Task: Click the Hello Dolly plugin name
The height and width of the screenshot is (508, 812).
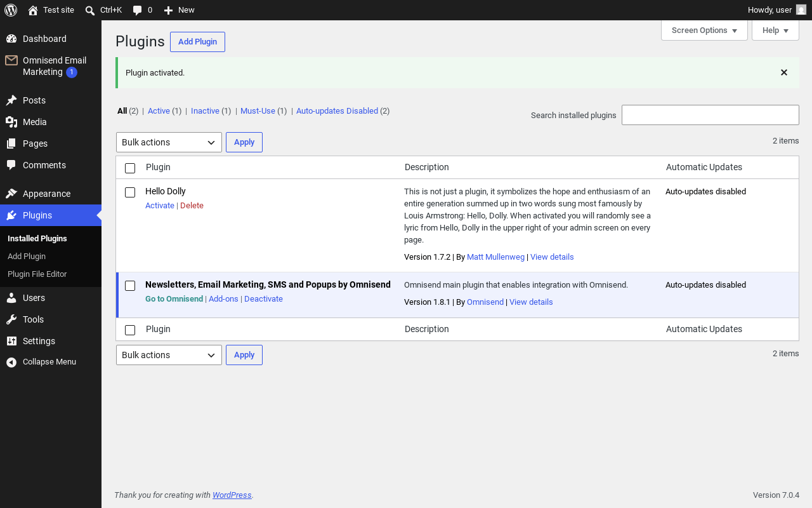Action: (x=166, y=191)
